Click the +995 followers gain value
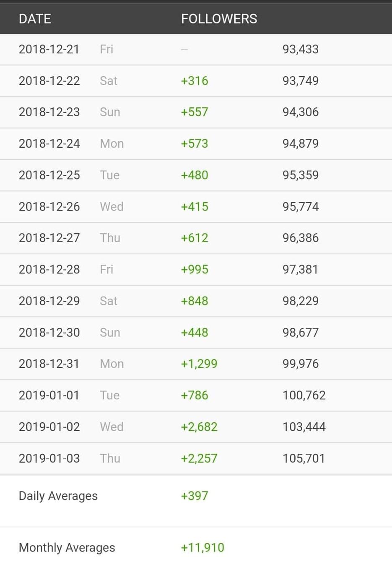Image resolution: width=392 pixels, height=575 pixels. (x=195, y=269)
